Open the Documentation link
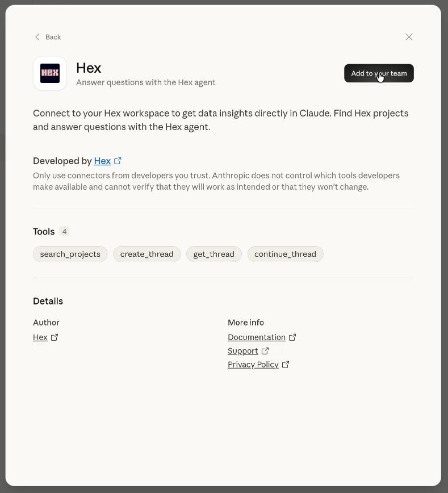 click(257, 337)
